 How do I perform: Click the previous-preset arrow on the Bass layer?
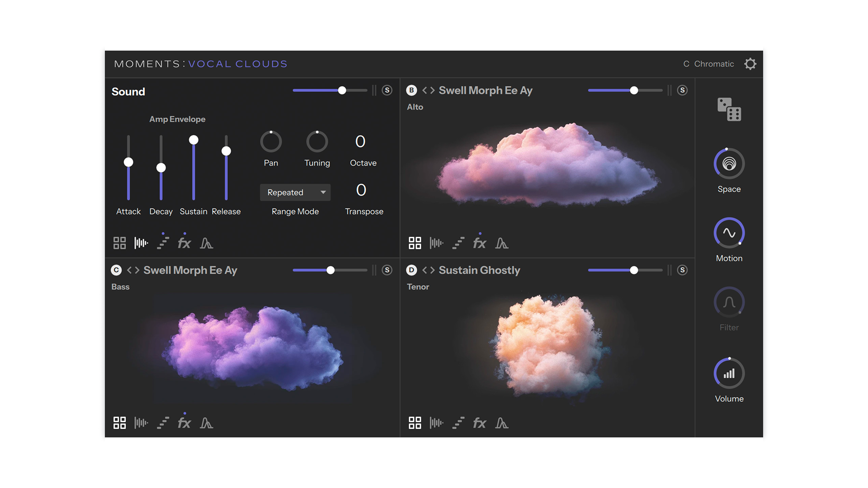click(x=130, y=270)
